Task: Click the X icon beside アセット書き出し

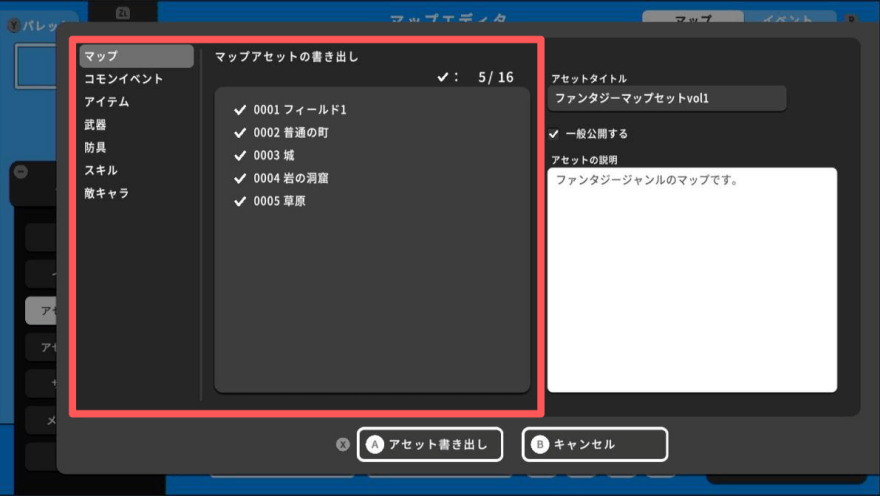Action: coord(343,445)
